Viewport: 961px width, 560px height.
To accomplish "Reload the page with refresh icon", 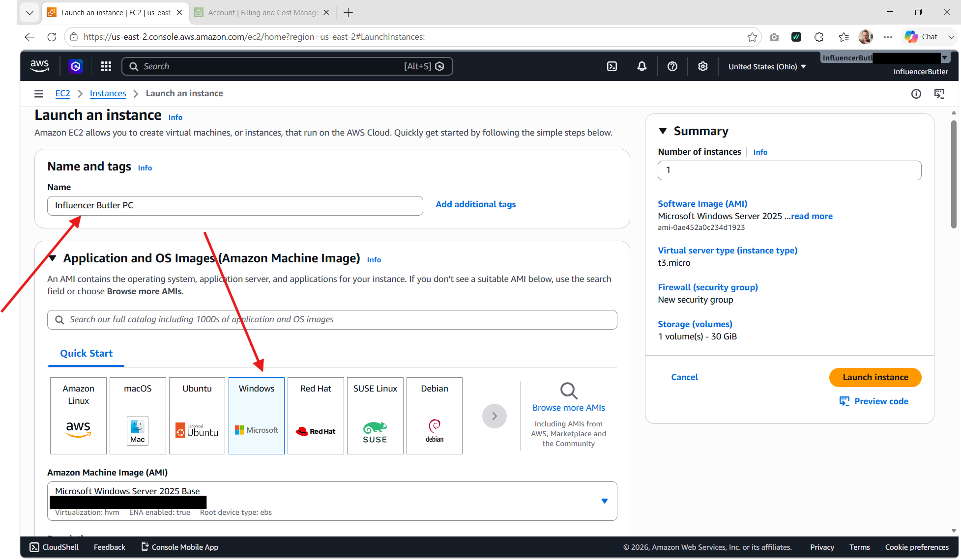I will pyautogui.click(x=52, y=37).
